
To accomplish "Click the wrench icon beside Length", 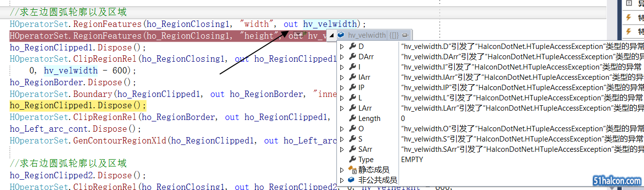I will tap(352, 119).
